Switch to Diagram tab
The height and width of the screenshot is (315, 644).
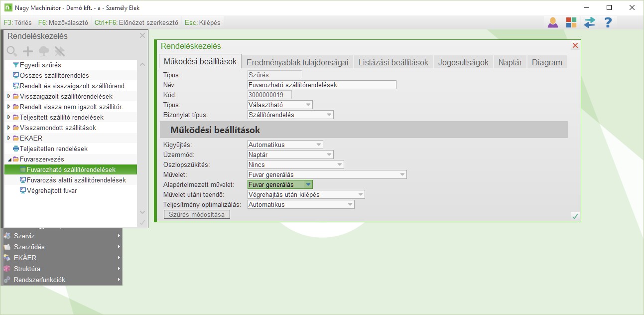[547, 62]
